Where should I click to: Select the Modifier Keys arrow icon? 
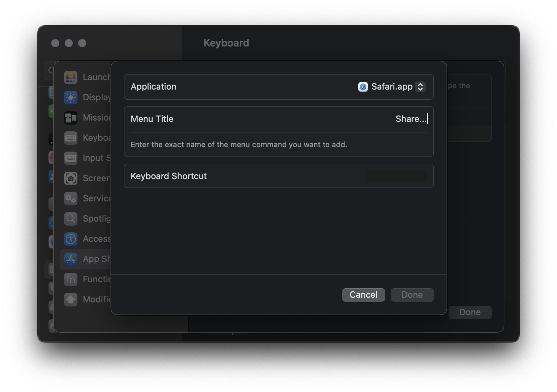[71, 300]
